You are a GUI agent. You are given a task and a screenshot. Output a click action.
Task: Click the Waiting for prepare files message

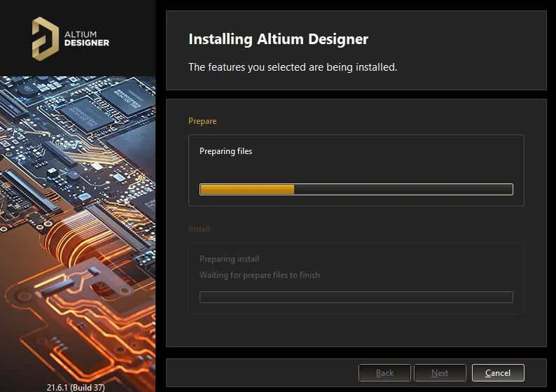[x=259, y=275]
